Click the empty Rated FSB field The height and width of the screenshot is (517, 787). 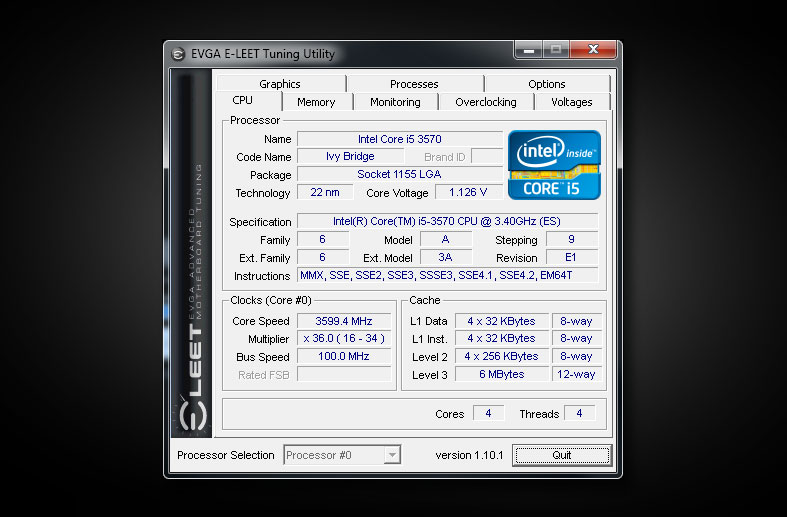coord(344,374)
